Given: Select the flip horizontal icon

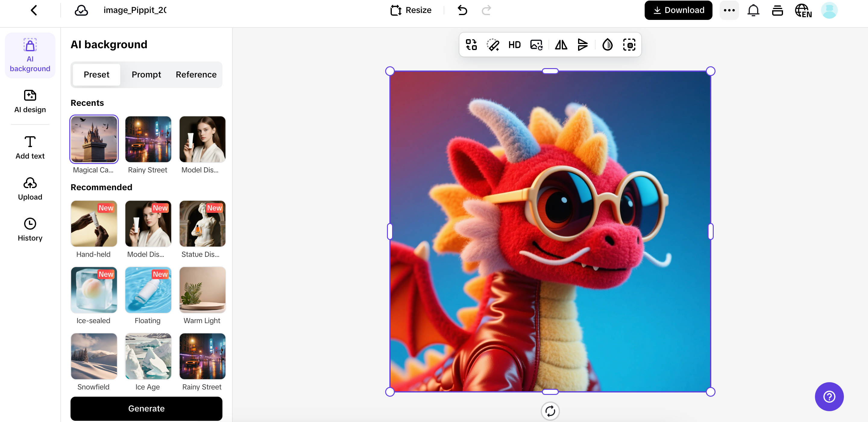Looking at the screenshot, I should [x=561, y=45].
